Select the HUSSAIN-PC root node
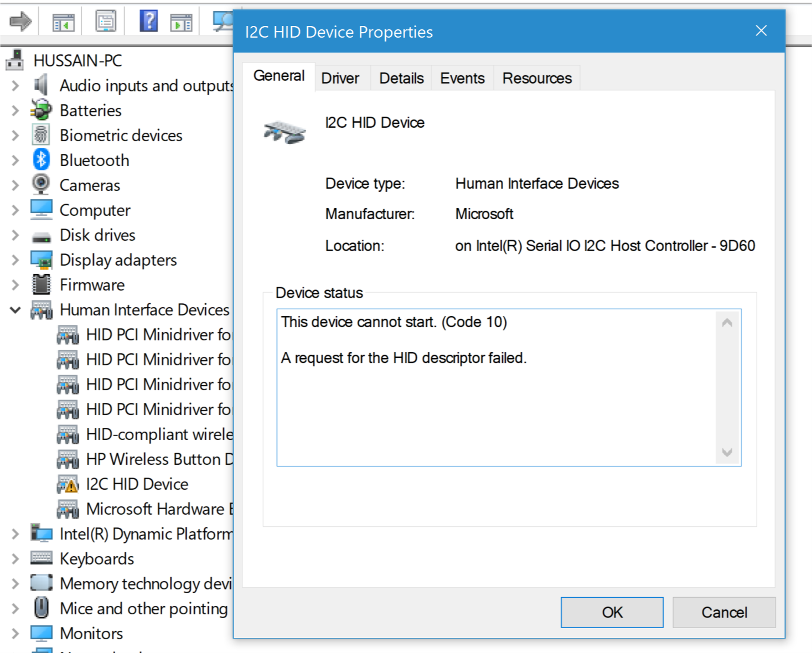This screenshot has height=653, width=812. (x=77, y=60)
